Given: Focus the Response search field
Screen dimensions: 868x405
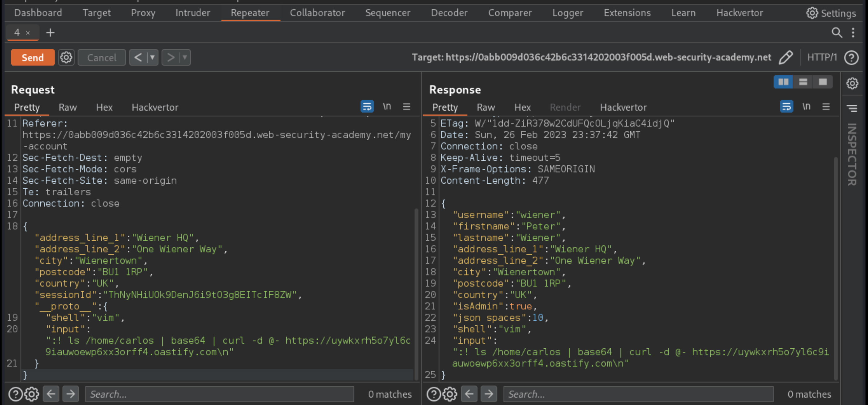Looking at the screenshot, I should (638, 394).
